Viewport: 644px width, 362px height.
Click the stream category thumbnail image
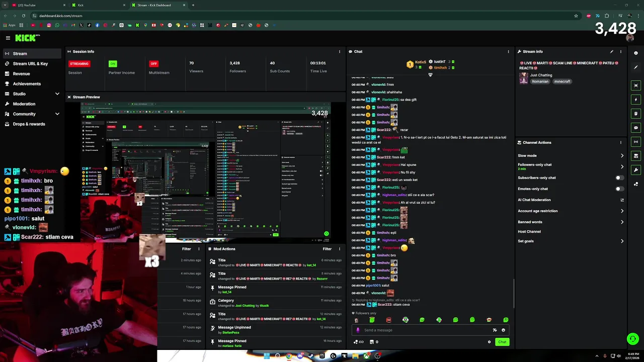coord(524,78)
